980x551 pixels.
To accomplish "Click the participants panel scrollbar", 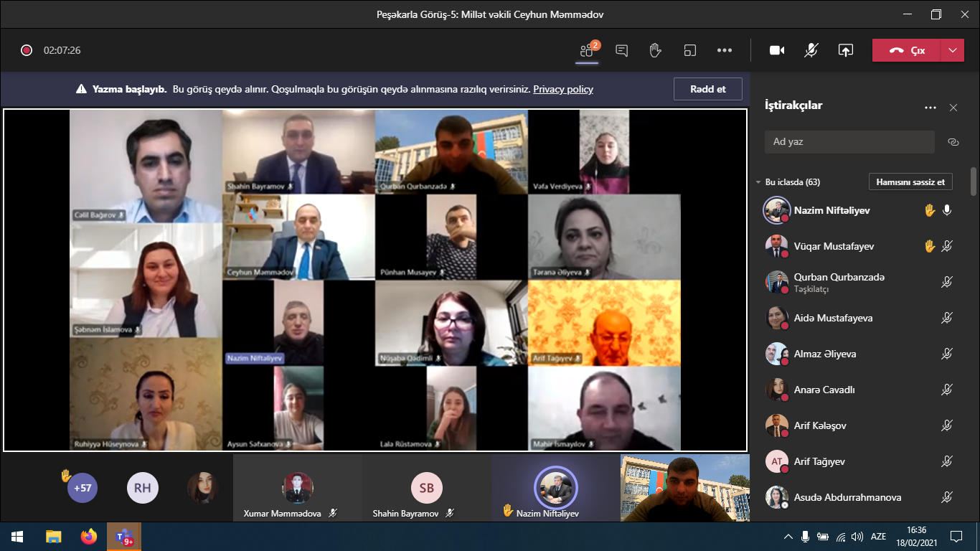I will click(974, 182).
